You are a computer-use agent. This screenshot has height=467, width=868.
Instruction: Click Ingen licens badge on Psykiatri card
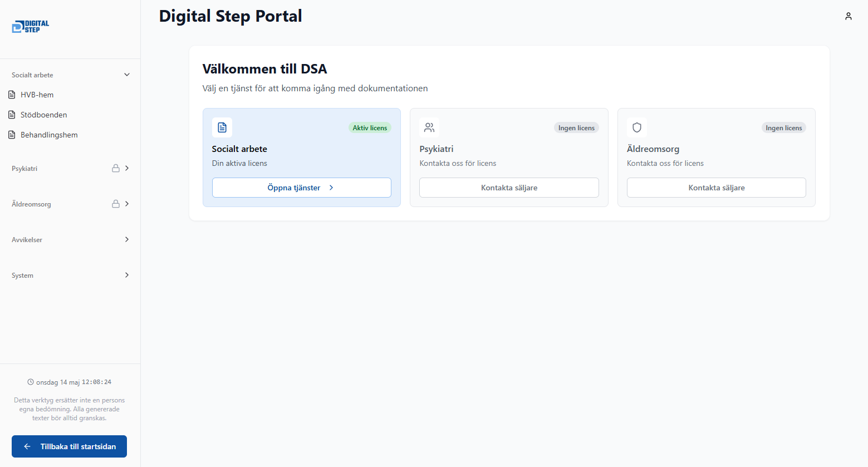point(576,127)
